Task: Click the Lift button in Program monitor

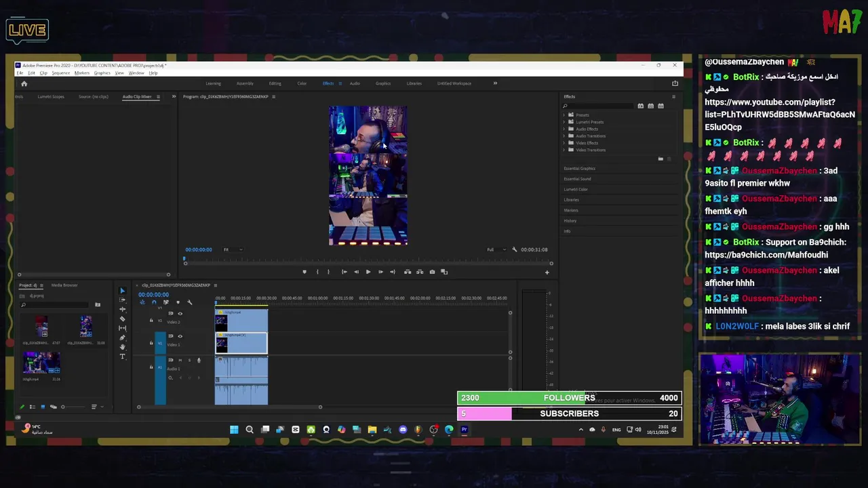Action: (408, 272)
